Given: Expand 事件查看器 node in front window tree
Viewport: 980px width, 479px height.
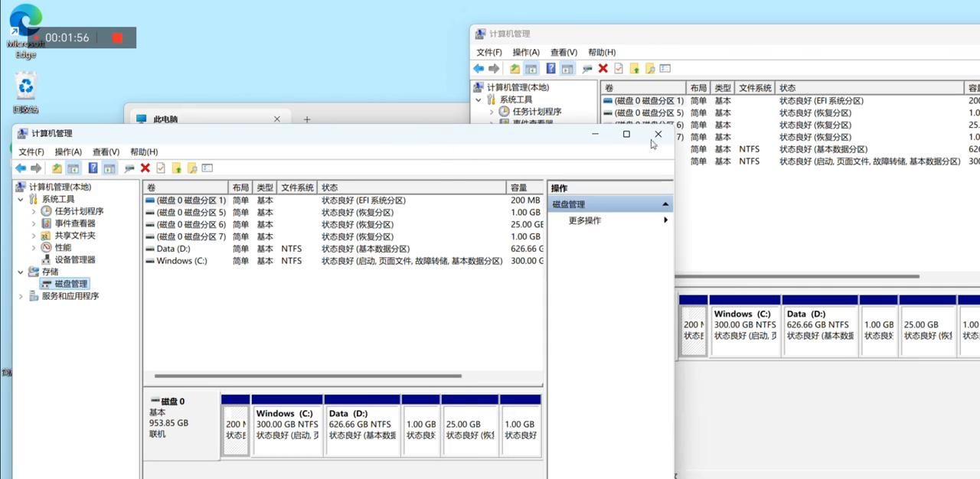Looking at the screenshot, I should tap(34, 223).
